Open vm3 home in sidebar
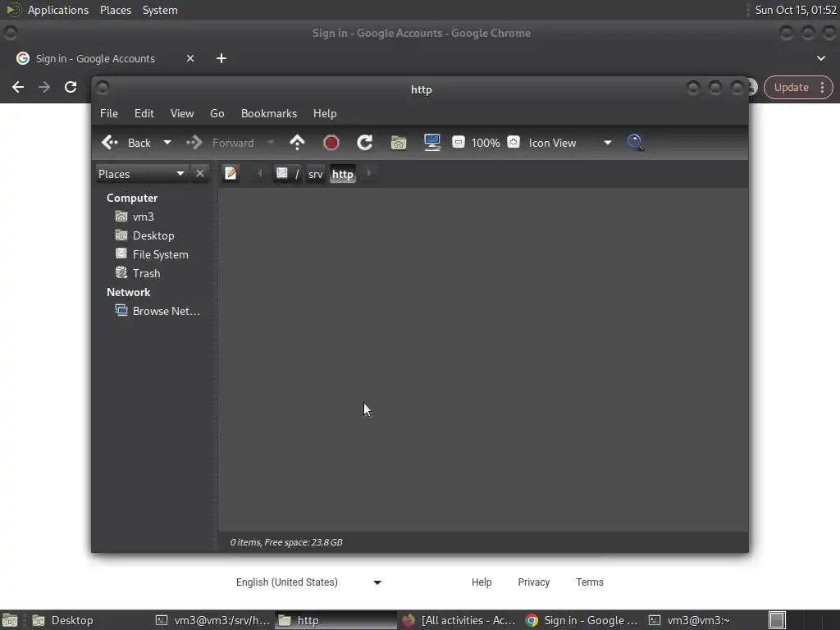Screen dimensions: 840x630 135,217
